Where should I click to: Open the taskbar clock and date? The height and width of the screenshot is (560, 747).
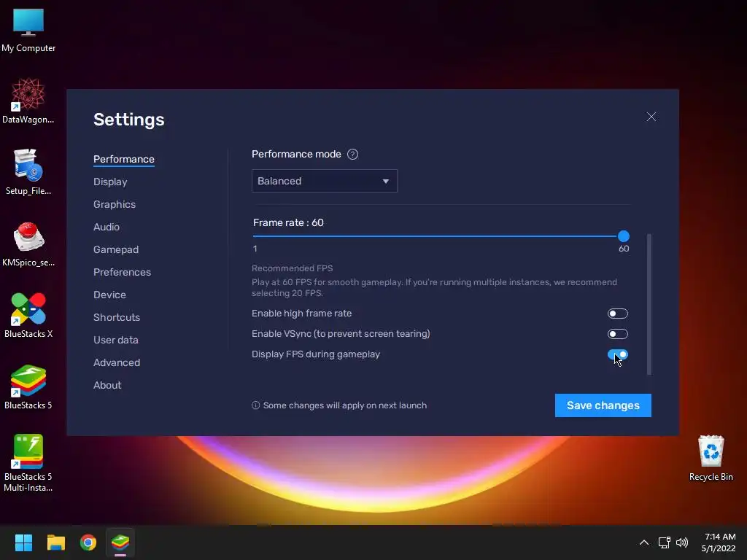(x=719, y=542)
